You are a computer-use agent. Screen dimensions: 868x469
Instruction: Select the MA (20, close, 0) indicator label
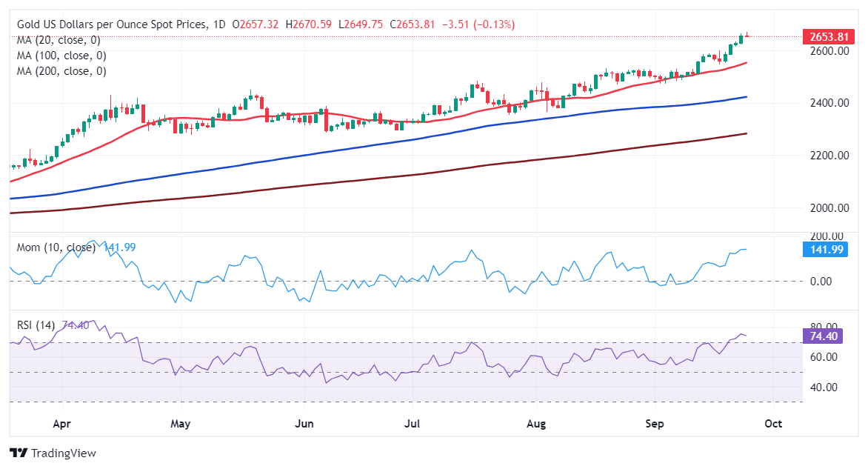58,40
